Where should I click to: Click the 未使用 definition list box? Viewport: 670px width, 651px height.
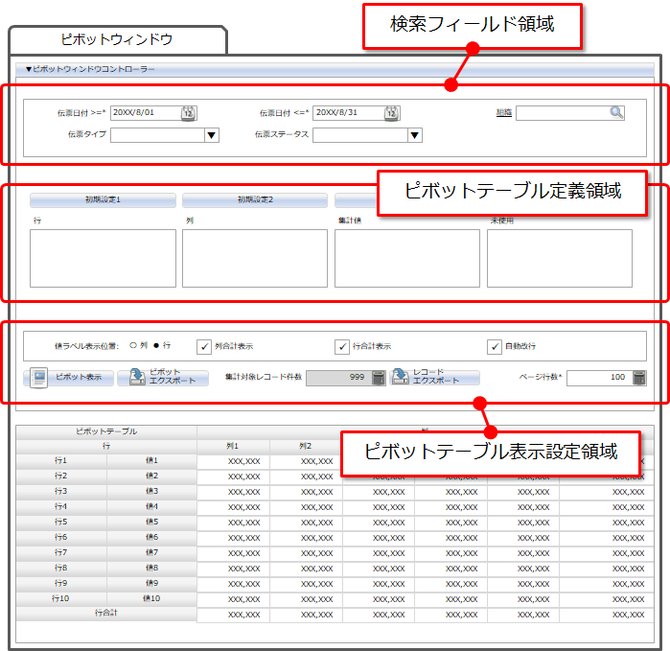click(x=560, y=258)
